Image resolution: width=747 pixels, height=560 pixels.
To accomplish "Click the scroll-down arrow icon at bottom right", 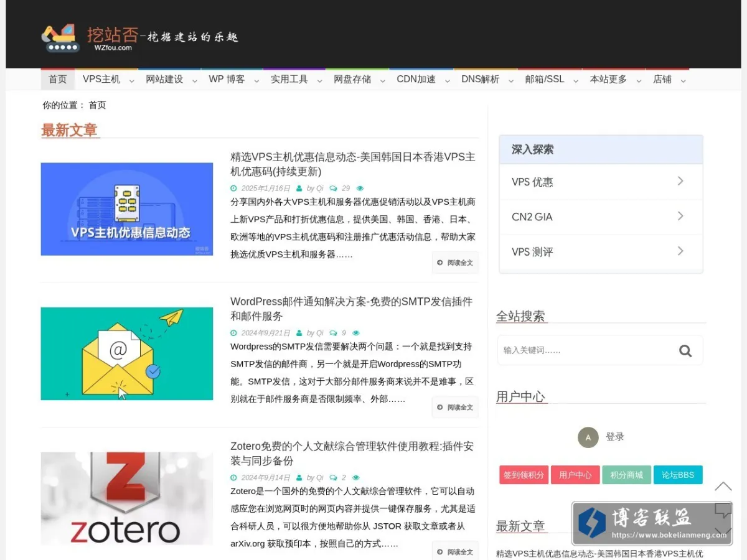I will (723, 532).
